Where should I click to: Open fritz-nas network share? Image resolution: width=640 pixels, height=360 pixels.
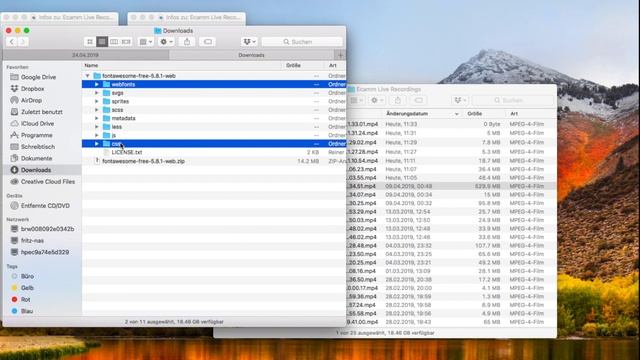click(x=32, y=241)
